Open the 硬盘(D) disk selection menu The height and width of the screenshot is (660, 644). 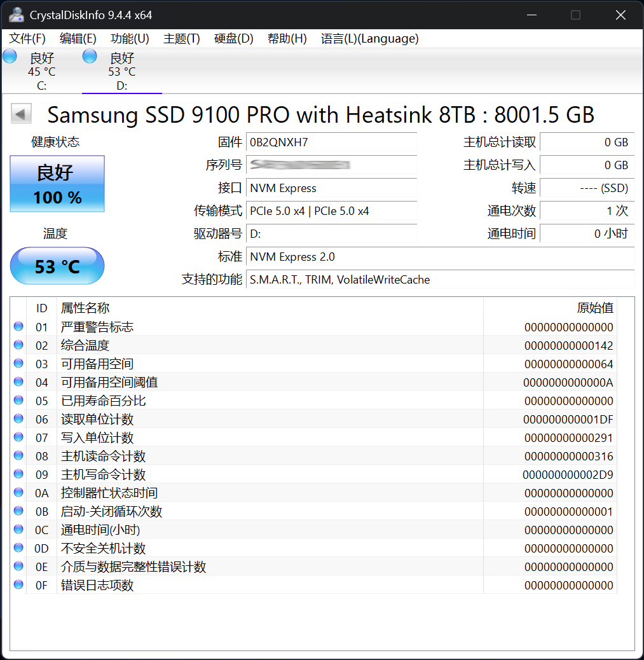pos(233,39)
